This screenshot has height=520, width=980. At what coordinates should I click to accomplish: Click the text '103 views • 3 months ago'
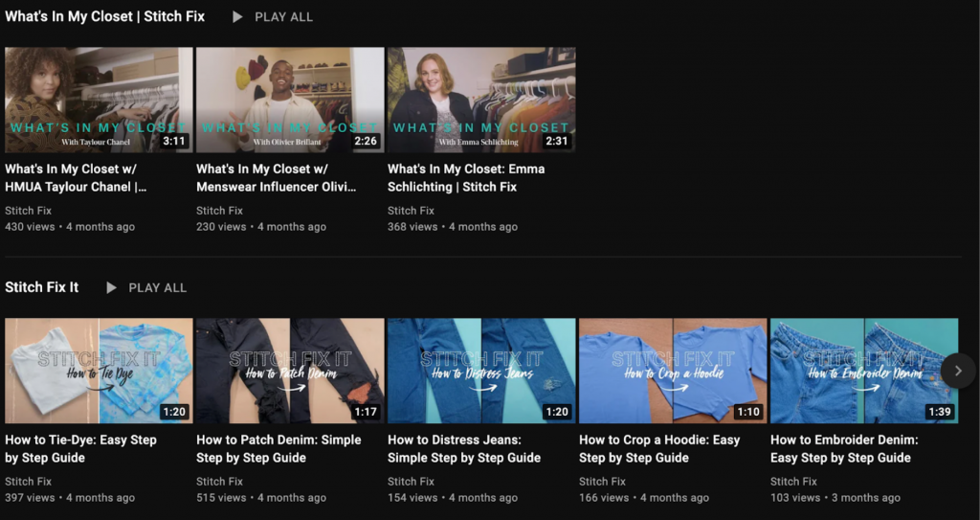(835, 498)
